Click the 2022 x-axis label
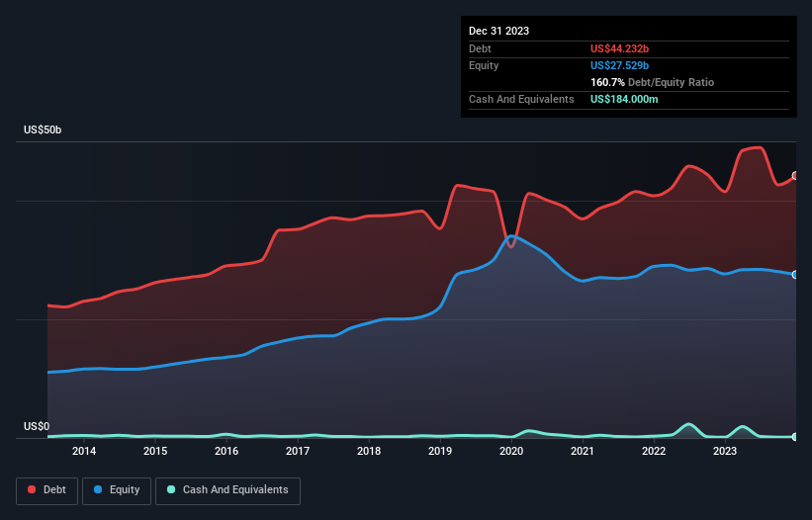The width and height of the screenshot is (812, 520). click(654, 451)
